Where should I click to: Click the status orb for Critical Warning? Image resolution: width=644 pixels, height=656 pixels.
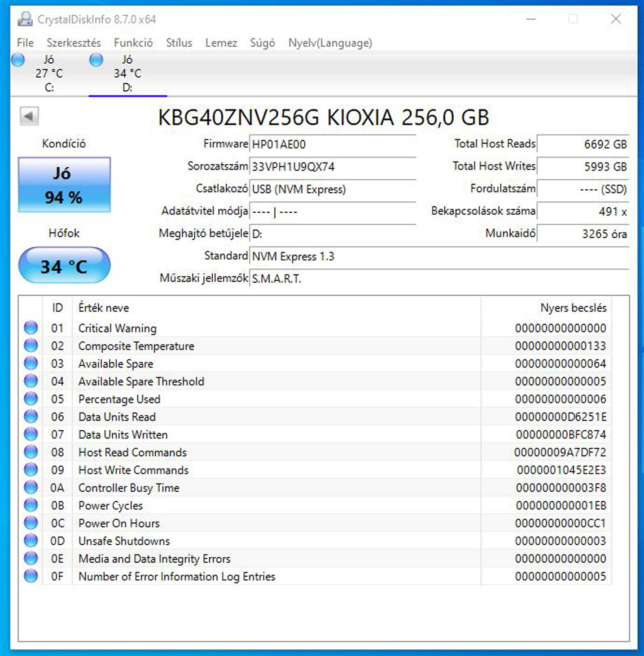pos(31,328)
